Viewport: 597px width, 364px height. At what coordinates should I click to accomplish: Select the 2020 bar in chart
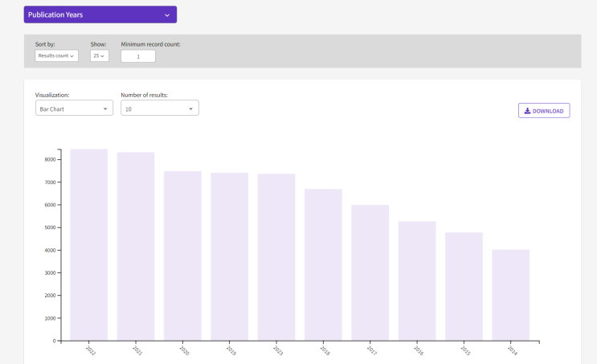pos(182,256)
